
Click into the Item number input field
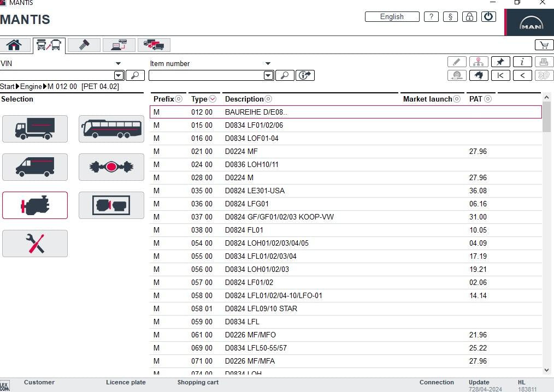tap(207, 75)
